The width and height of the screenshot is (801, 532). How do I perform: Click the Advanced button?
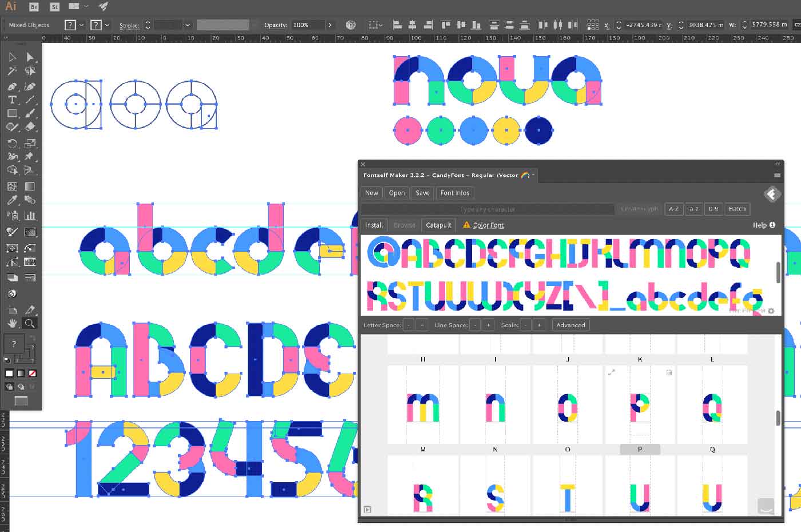coord(570,325)
